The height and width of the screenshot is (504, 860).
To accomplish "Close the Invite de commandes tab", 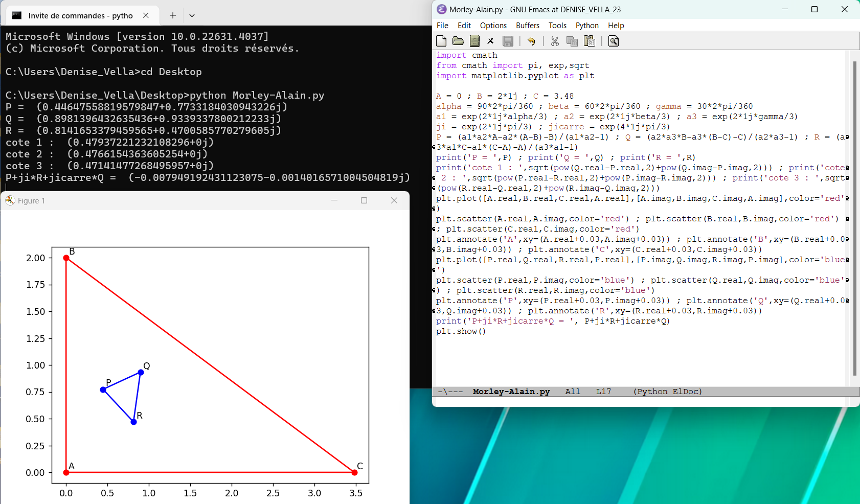I will [146, 15].
